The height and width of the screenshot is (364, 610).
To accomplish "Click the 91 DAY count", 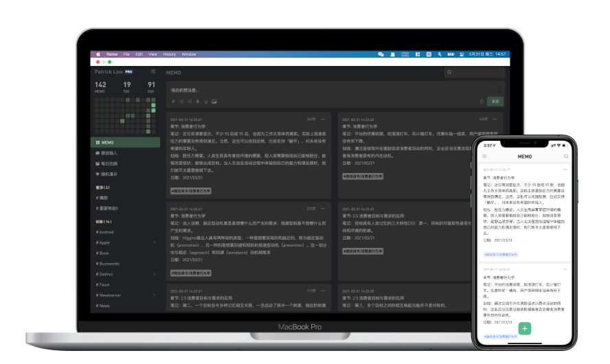I will tap(151, 87).
